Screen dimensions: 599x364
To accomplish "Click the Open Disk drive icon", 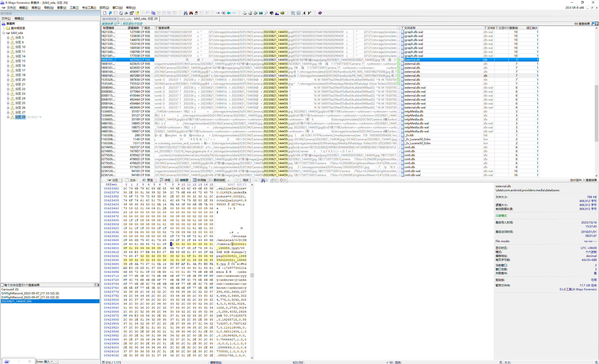I will pyautogui.click(x=245, y=13).
